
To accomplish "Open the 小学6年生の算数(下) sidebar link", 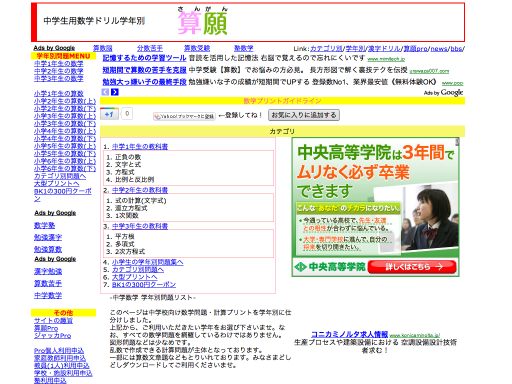I will (x=65, y=169).
